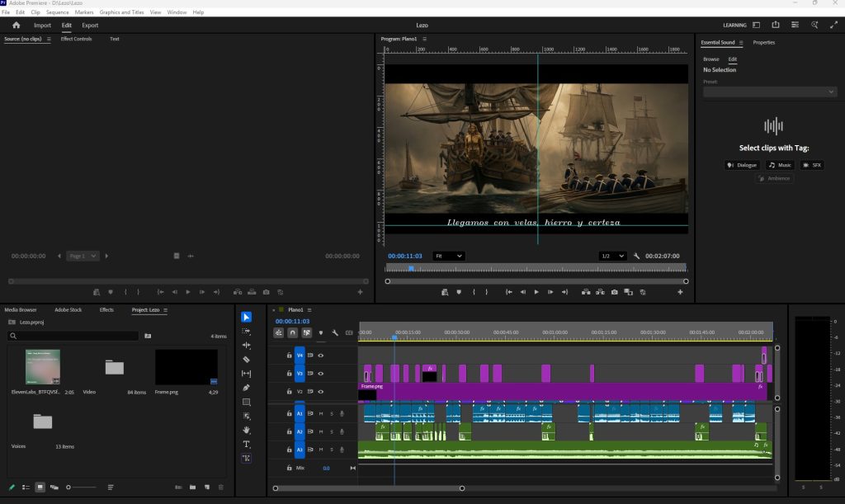Open the Fit zoom level dropdown
Image resolution: width=845 pixels, height=504 pixels.
tap(448, 257)
